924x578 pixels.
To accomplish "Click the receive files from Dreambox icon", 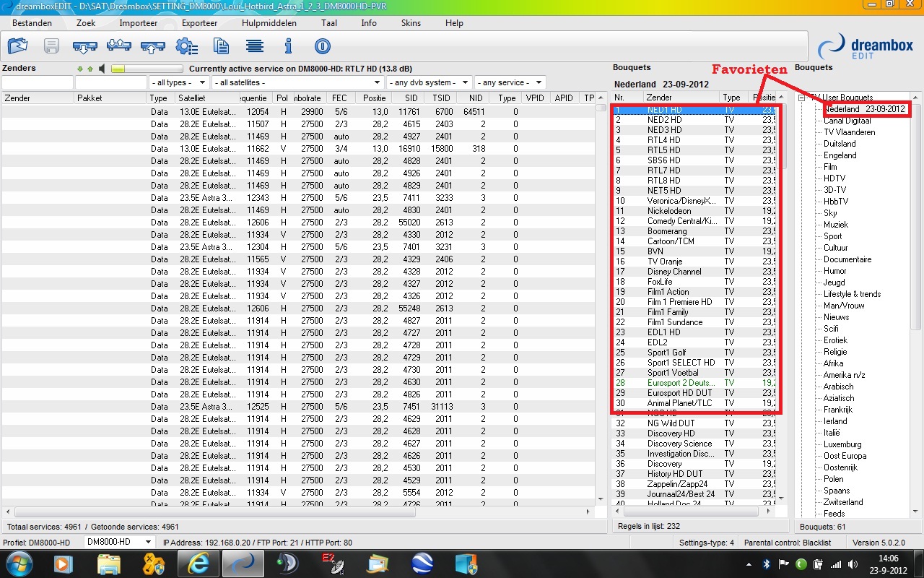I will (x=85, y=47).
